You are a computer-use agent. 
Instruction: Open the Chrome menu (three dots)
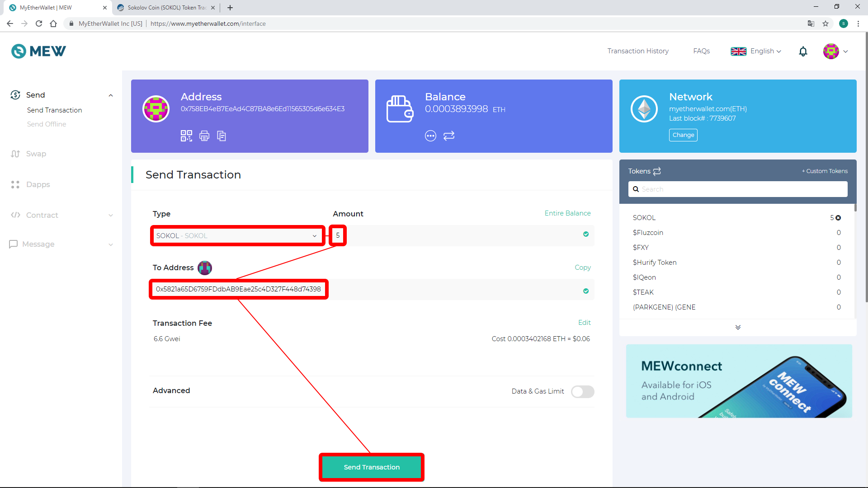click(858, 23)
